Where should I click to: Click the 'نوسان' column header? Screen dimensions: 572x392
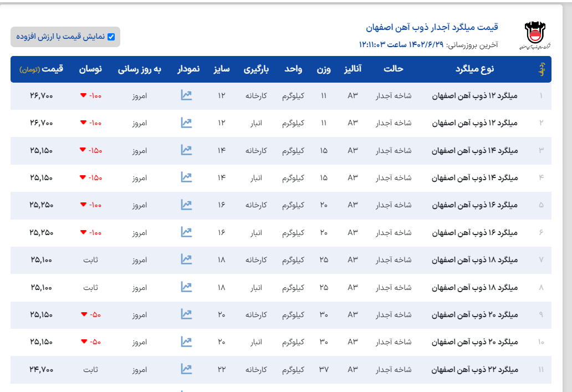pyautogui.click(x=90, y=69)
